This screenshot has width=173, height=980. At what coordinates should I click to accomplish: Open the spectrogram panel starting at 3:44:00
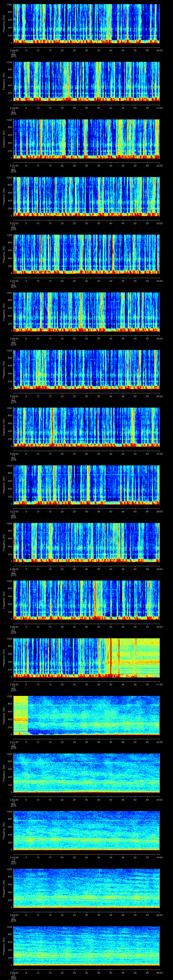click(87, 888)
